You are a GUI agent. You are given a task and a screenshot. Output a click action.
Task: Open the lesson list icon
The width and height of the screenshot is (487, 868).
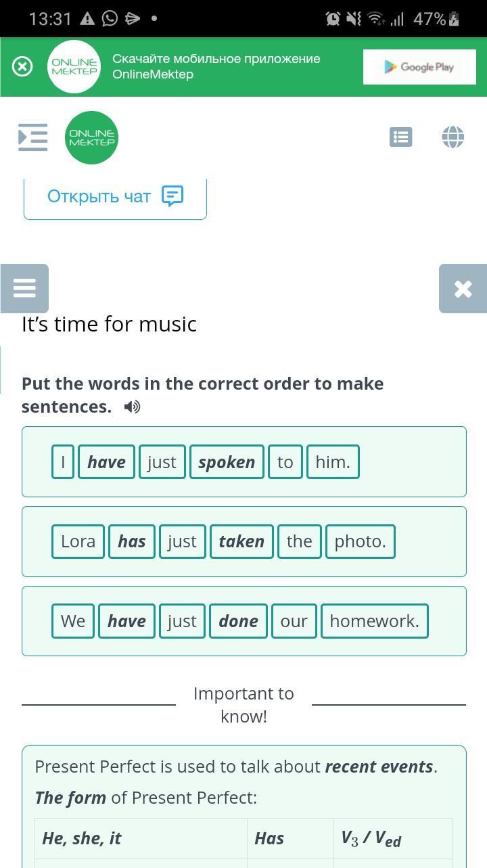click(x=400, y=137)
